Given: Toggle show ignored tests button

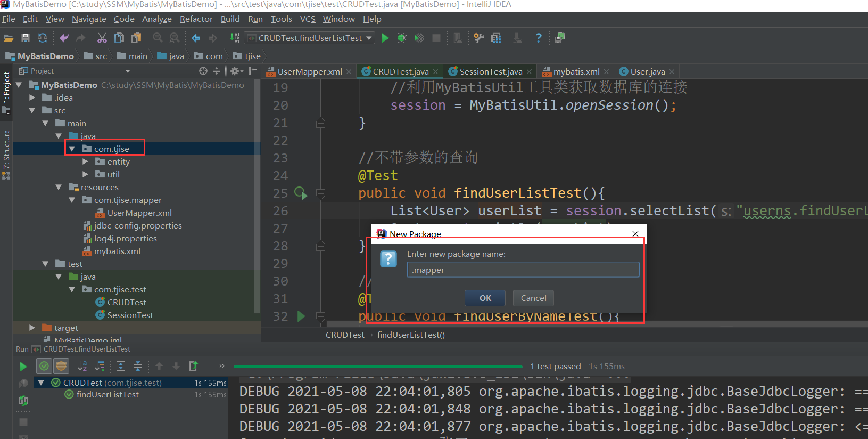Looking at the screenshot, I should coord(61,366).
